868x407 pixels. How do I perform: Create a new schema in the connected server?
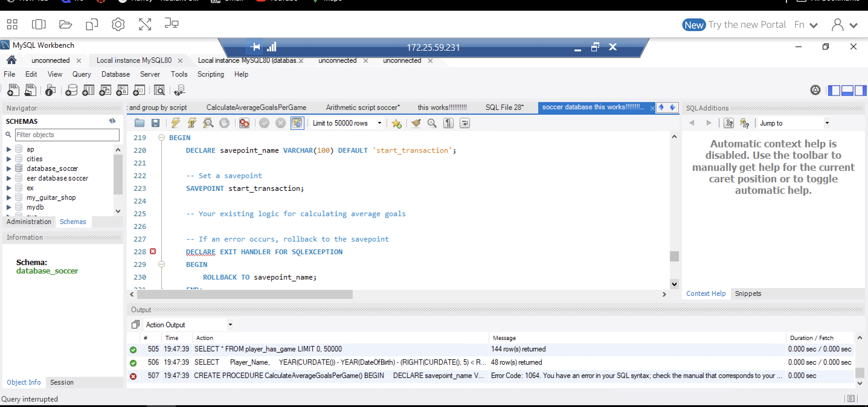[x=71, y=90]
